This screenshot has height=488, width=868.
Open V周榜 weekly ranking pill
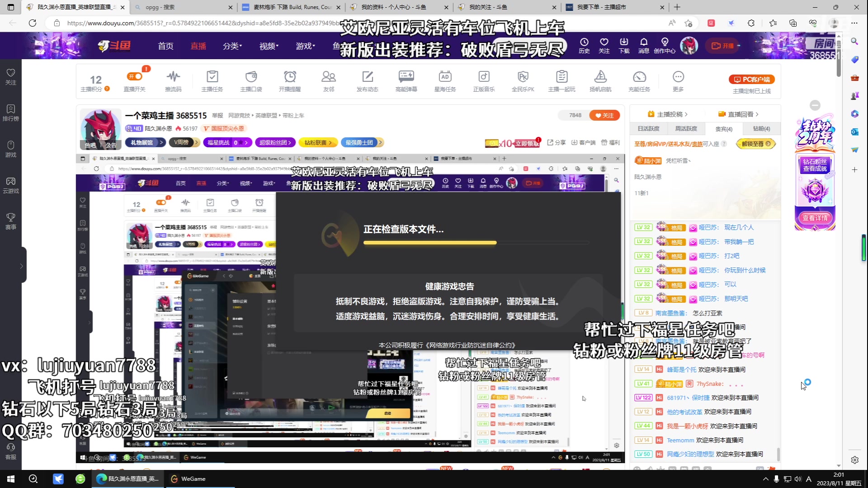(x=184, y=142)
